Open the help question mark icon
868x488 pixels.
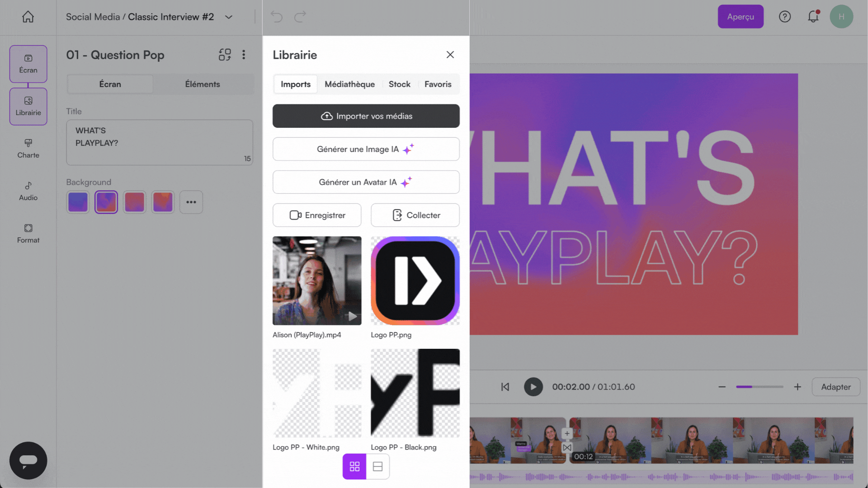[x=784, y=17]
